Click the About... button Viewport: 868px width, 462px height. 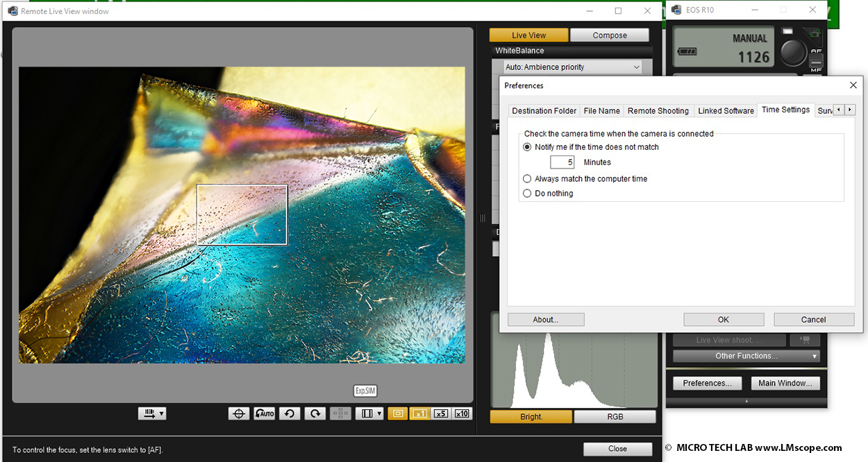545,320
